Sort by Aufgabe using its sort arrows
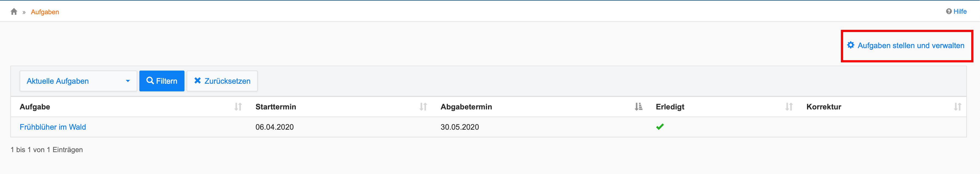The image size is (980, 174). (x=238, y=107)
